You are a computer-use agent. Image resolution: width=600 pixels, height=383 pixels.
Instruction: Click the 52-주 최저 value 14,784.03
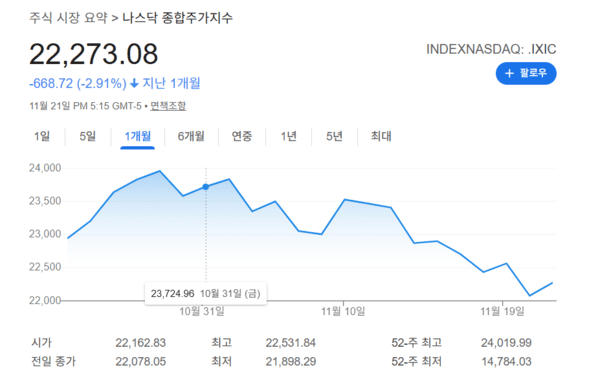tap(506, 361)
